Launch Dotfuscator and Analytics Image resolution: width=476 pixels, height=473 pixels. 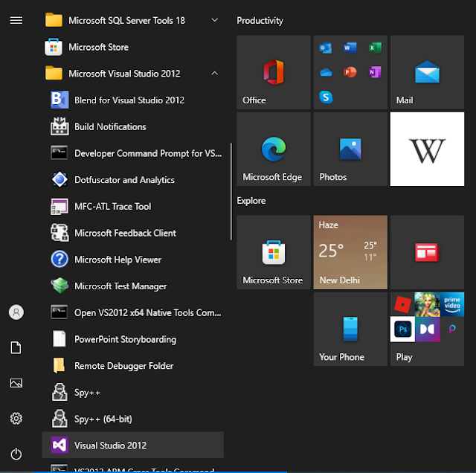132,180
